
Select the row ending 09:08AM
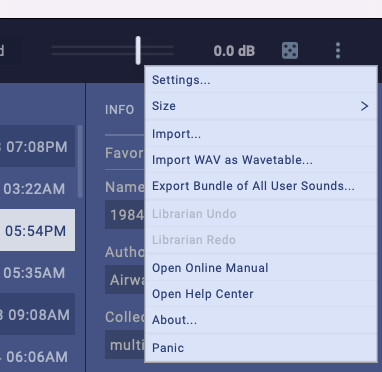37,314
